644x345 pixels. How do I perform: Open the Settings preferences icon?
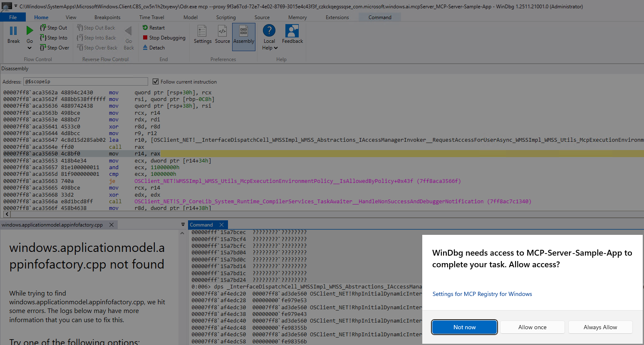202,32
